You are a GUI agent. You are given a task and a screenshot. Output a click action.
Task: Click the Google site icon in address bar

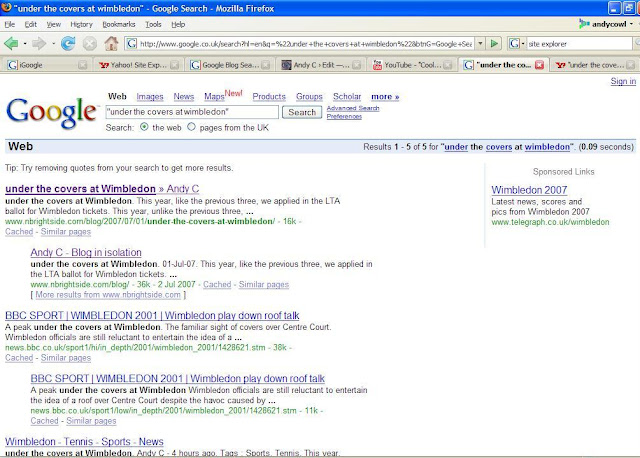point(131,43)
